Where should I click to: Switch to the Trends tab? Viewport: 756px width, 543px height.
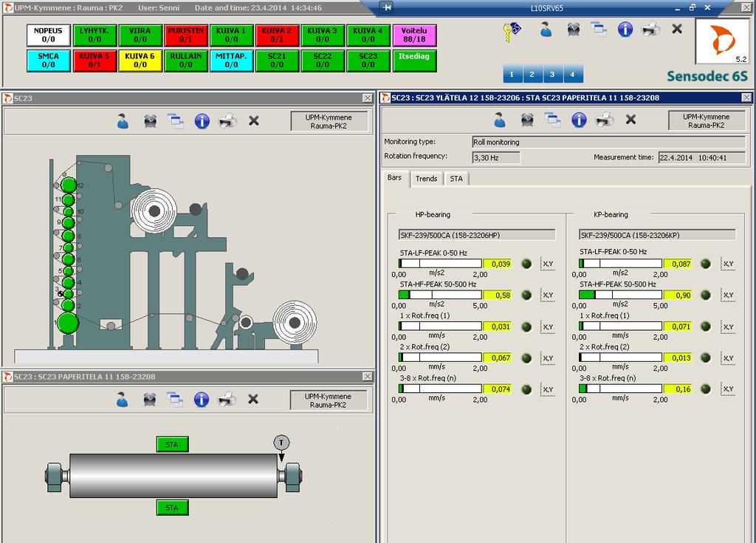pos(426,179)
